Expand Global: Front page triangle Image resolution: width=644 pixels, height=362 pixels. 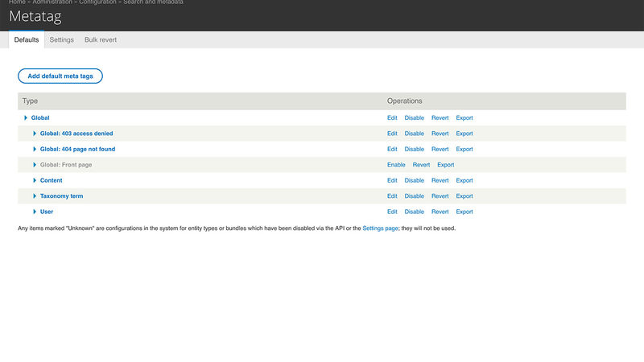[35, 165]
